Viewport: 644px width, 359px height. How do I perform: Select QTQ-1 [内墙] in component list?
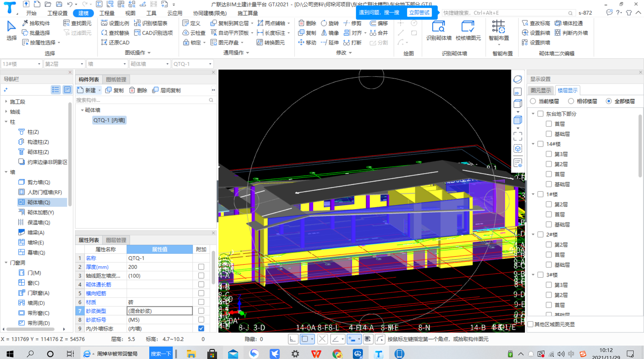109,120
